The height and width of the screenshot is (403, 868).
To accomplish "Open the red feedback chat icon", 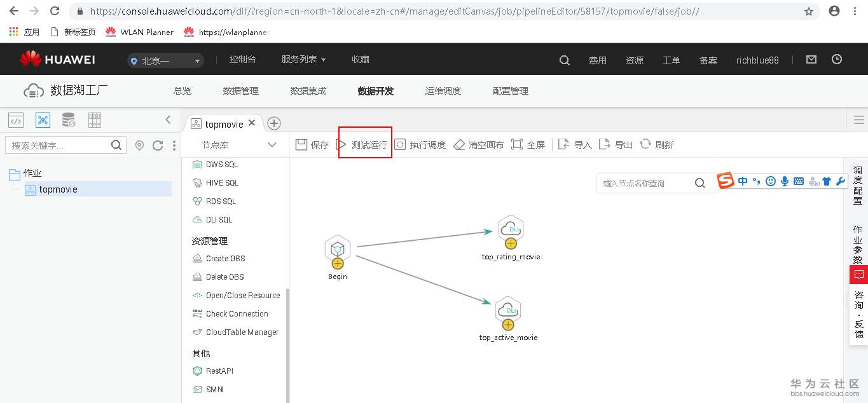I will point(858,275).
